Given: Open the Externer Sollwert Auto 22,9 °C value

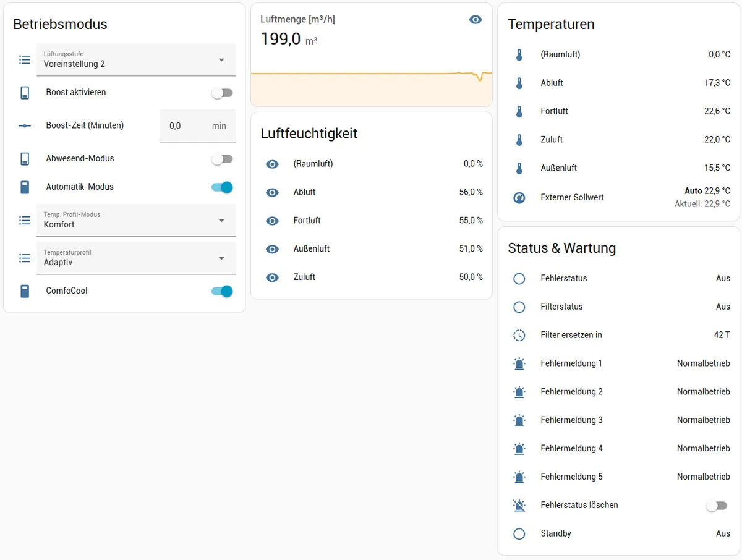Looking at the screenshot, I should pyautogui.click(x=707, y=191).
